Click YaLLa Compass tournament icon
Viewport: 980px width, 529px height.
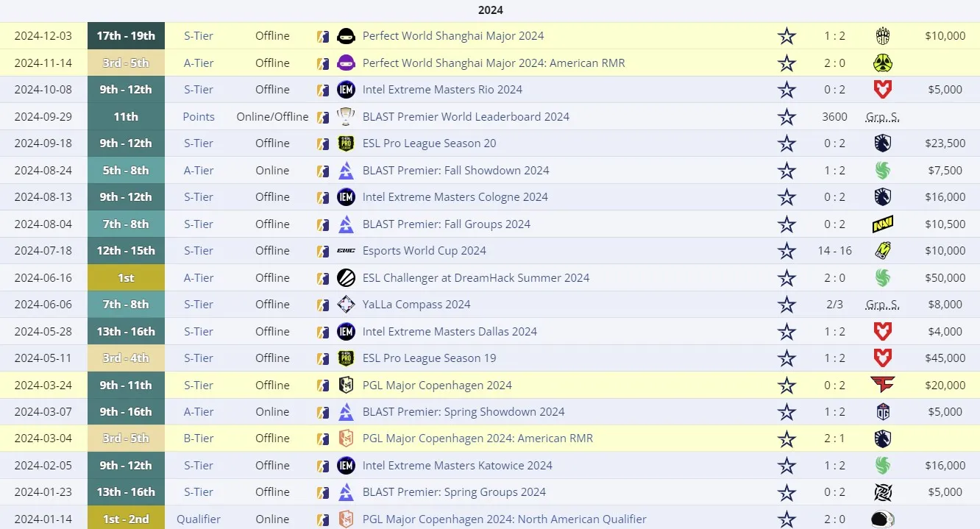click(x=346, y=305)
